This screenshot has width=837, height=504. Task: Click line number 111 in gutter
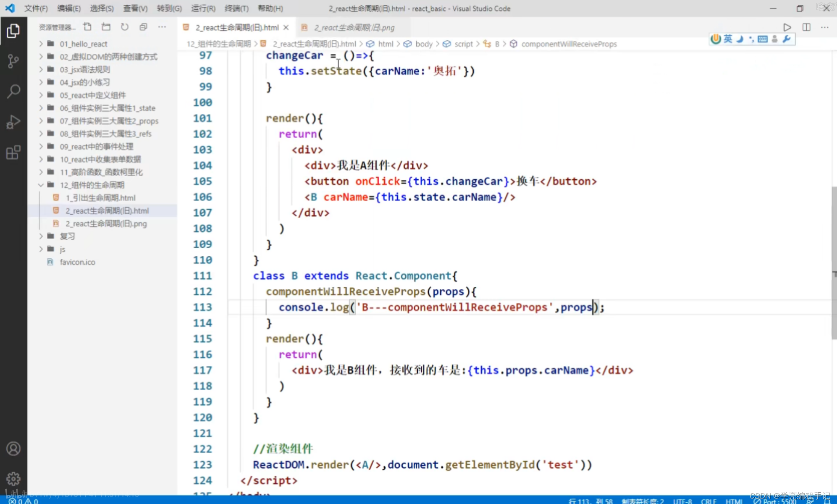[202, 276]
